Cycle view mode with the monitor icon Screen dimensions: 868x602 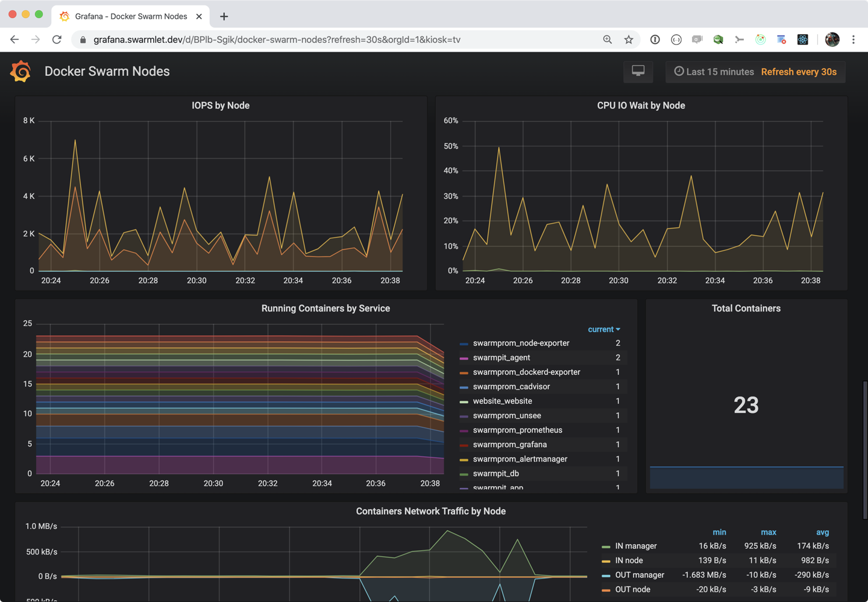click(638, 71)
